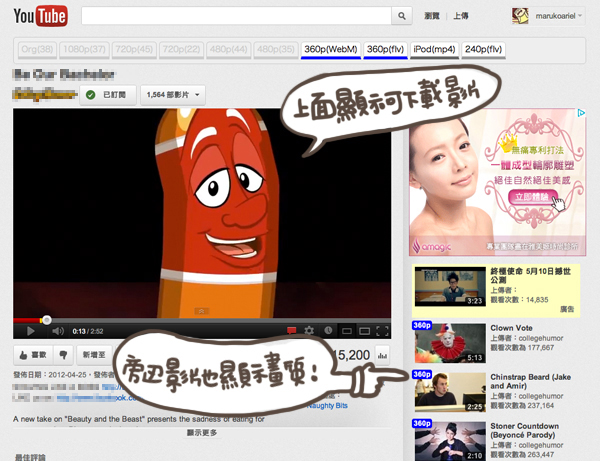Download the 360p(flv) version
Screen dimensions: 600x461
[x=385, y=50]
